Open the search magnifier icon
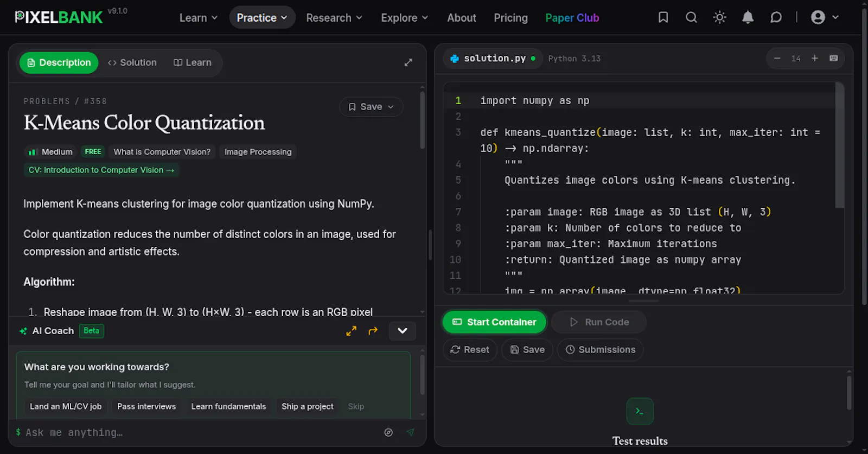 [691, 17]
